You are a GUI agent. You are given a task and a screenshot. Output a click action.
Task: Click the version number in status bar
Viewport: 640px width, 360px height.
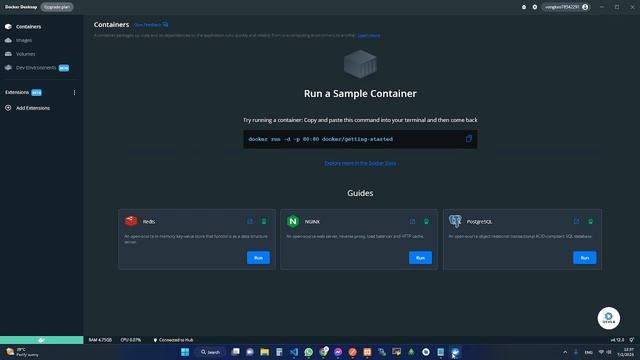click(617, 340)
